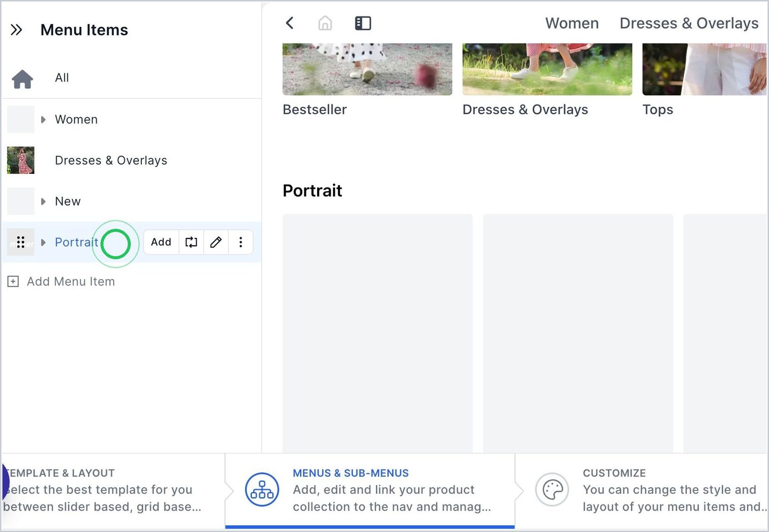Select Dresses & Overlays in menu tree
The image size is (769, 532).
tap(111, 160)
